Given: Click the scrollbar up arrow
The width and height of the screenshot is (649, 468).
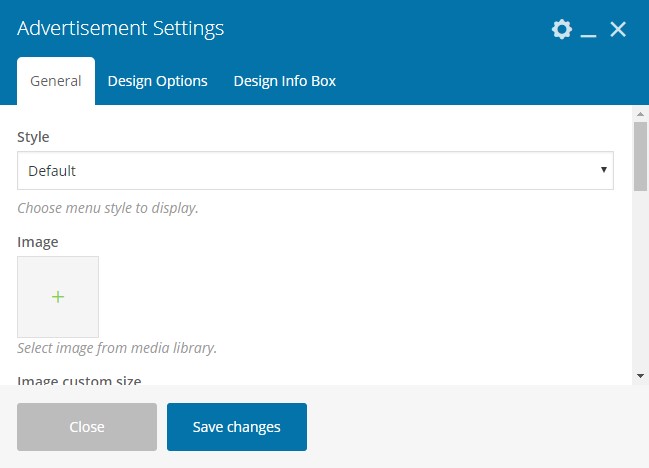Looking at the screenshot, I should [640, 113].
